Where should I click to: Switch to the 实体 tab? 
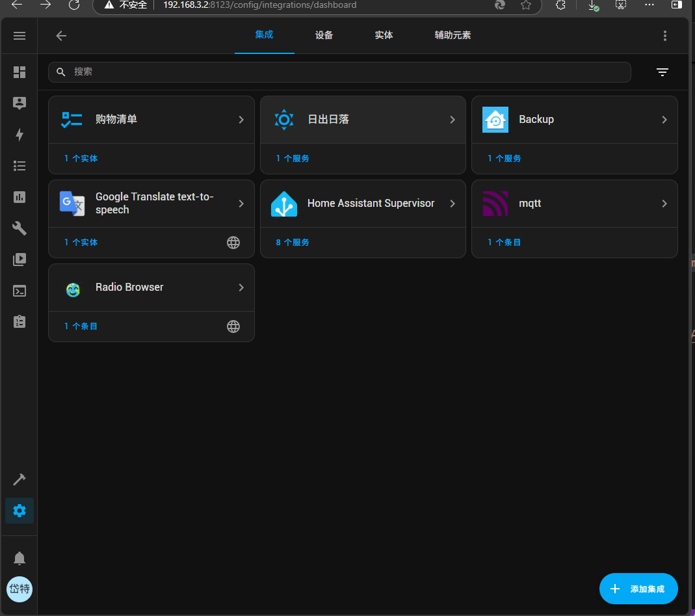click(x=384, y=35)
